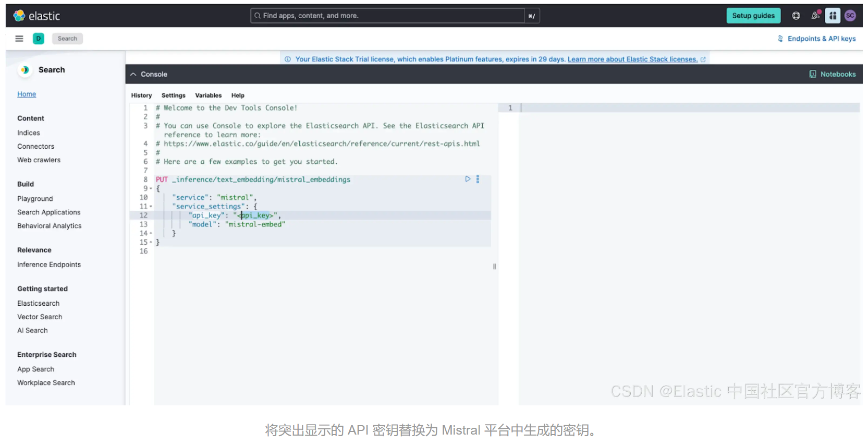Click the Setup guides button
868x445 pixels.
753,16
